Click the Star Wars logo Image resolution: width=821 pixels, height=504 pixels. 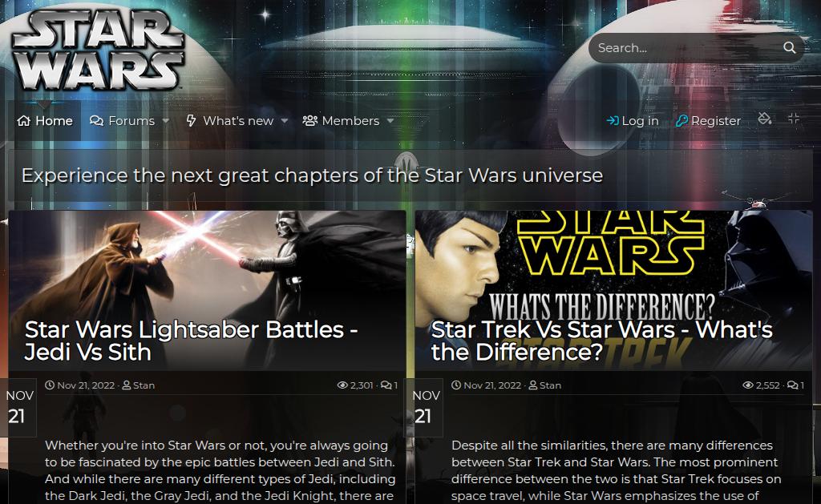98,50
